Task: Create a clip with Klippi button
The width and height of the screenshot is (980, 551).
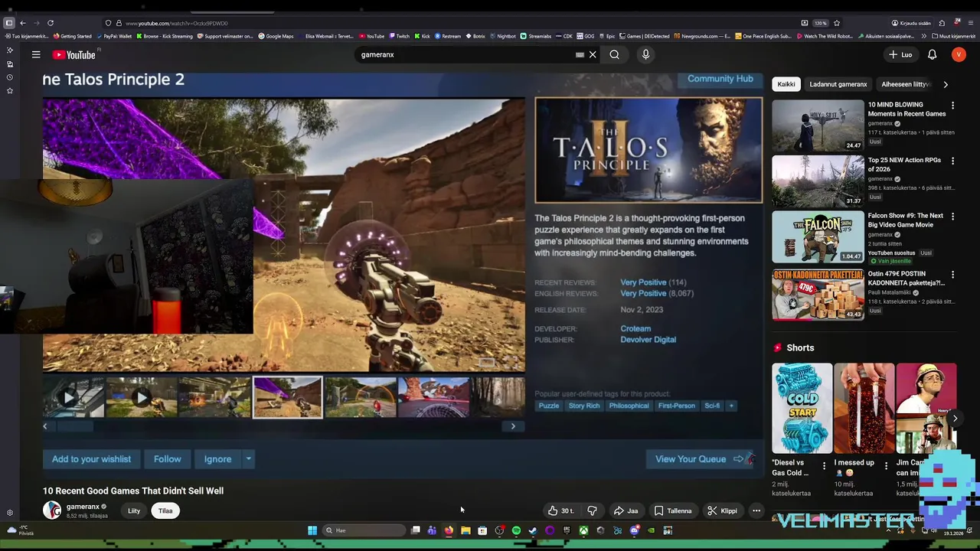Action: coord(722,510)
